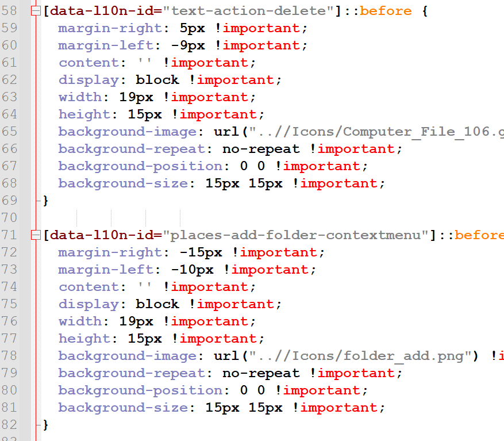The height and width of the screenshot is (441, 504).
Task: Click the before pseudo-element on line 58
Action: (386, 11)
